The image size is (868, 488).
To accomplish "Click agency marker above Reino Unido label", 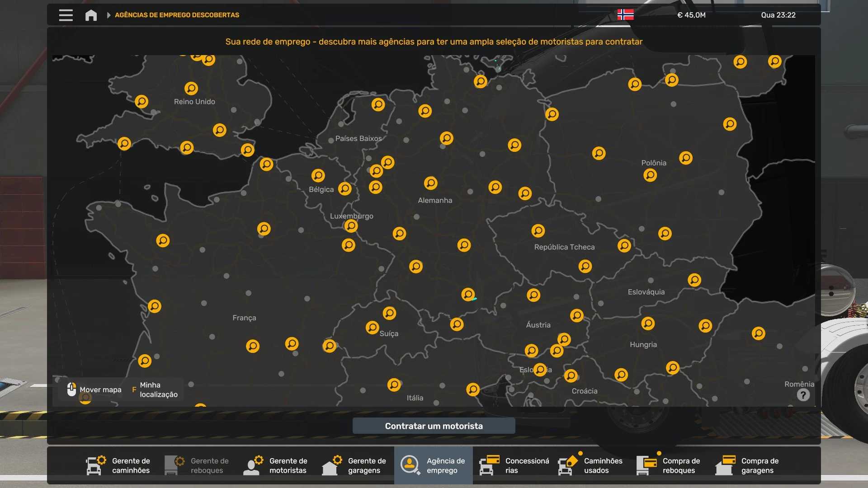I will coord(191,88).
